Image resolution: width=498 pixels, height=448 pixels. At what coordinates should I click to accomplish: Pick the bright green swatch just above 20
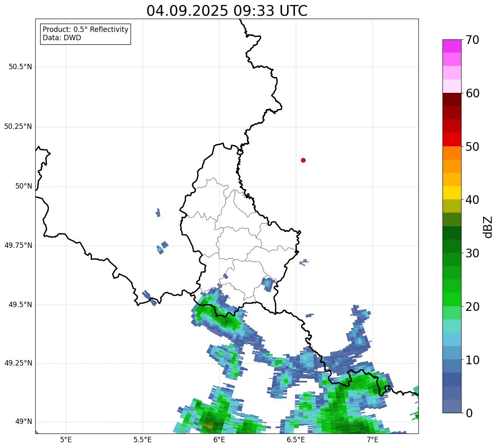[x=452, y=300]
